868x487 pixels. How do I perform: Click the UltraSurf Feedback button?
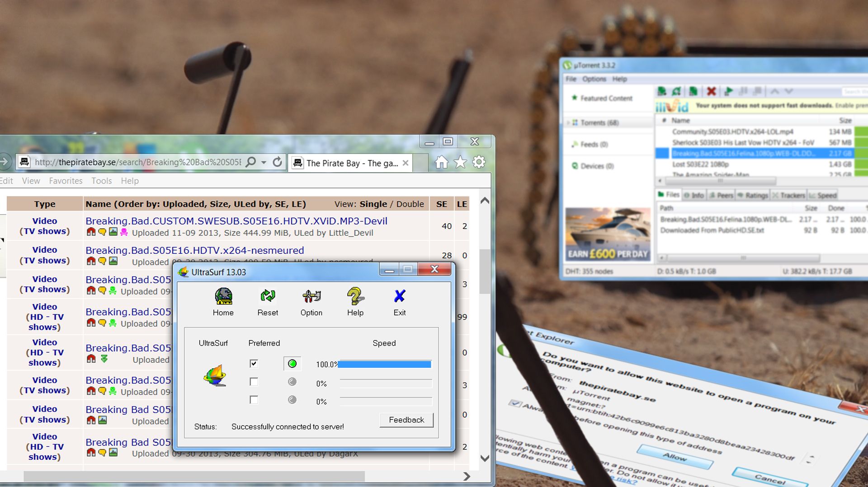point(406,420)
